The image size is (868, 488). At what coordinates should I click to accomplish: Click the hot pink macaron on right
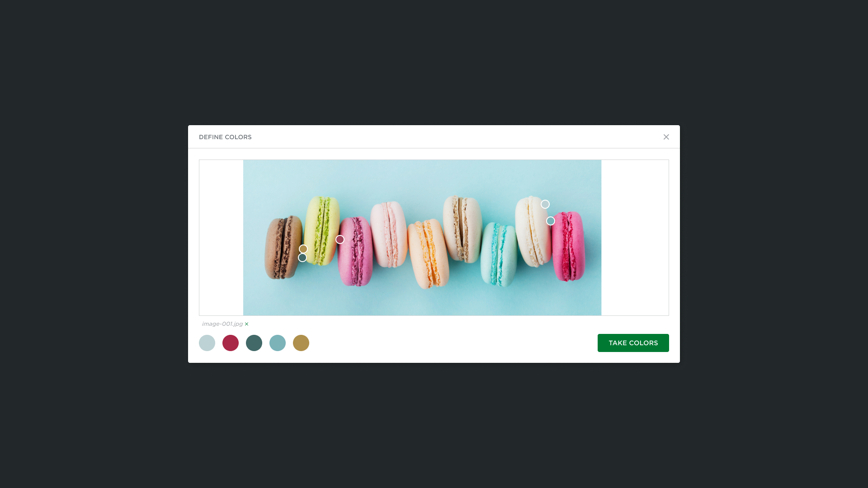click(568, 246)
